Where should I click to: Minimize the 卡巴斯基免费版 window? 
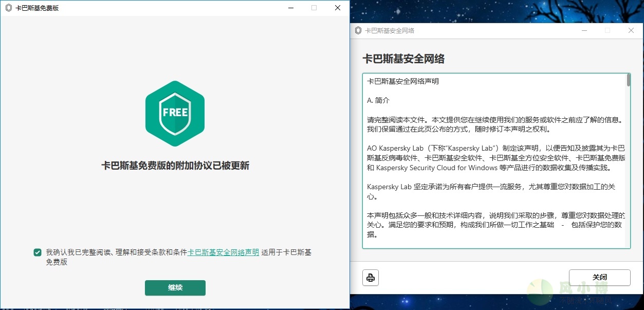click(291, 8)
